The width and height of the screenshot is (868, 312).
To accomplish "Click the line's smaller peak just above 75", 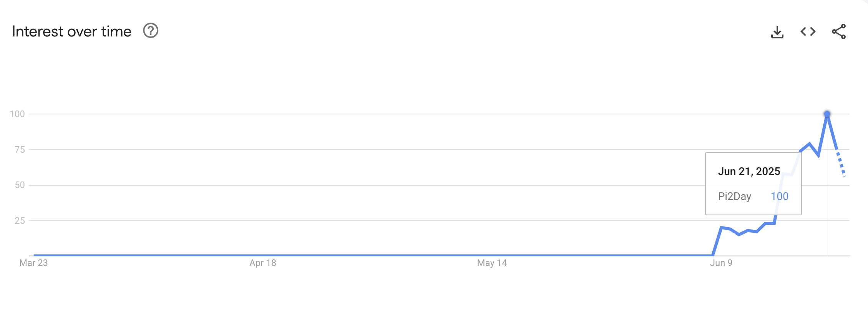I will 810,144.
